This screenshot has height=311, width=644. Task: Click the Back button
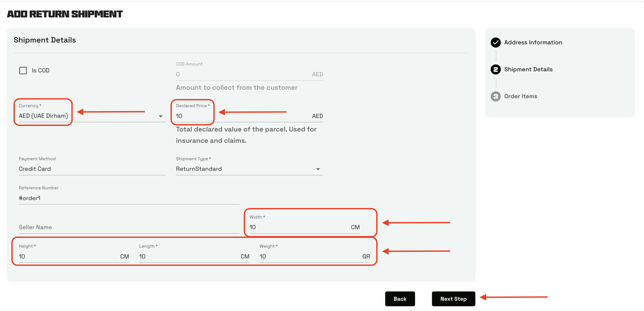(x=400, y=299)
